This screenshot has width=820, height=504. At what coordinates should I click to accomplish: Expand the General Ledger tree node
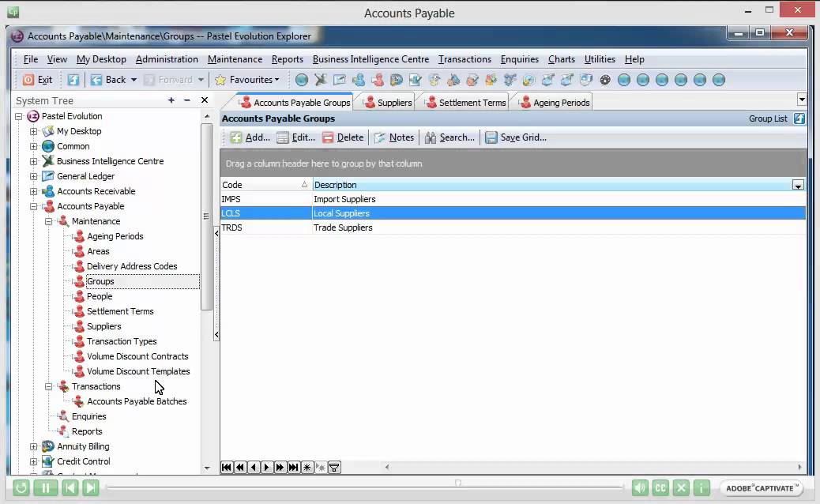pos(33,176)
